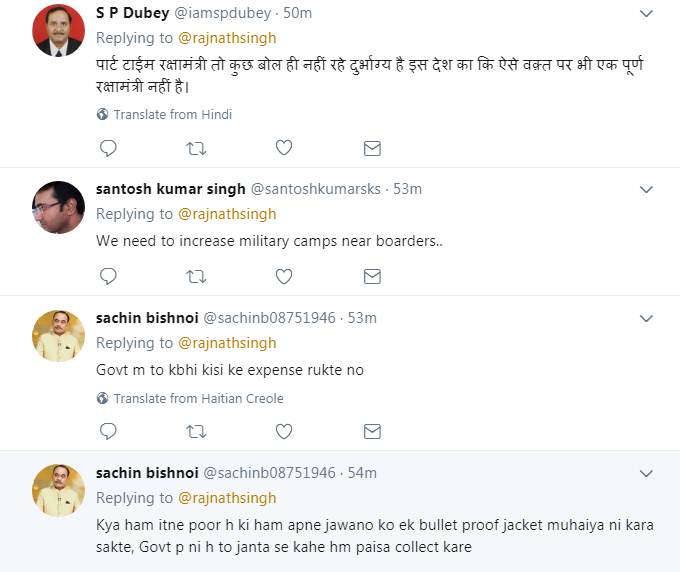Like santosh kumar singh's tweet
Screen dimensions: 680x572
pyautogui.click(x=284, y=276)
